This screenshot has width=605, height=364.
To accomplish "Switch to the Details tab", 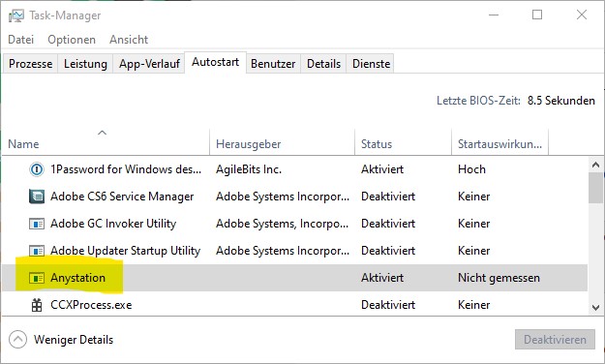I will pyautogui.click(x=323, y=63).
